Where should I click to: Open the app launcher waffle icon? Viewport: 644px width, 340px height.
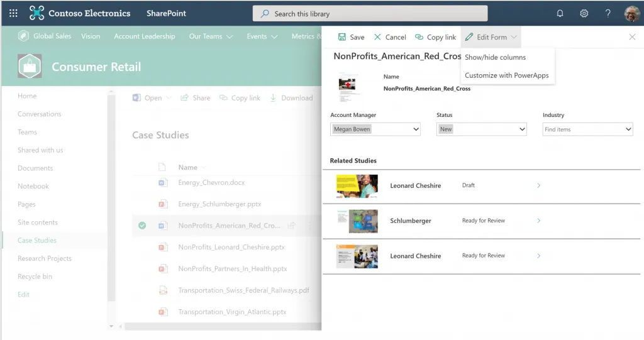click(13, 13)
